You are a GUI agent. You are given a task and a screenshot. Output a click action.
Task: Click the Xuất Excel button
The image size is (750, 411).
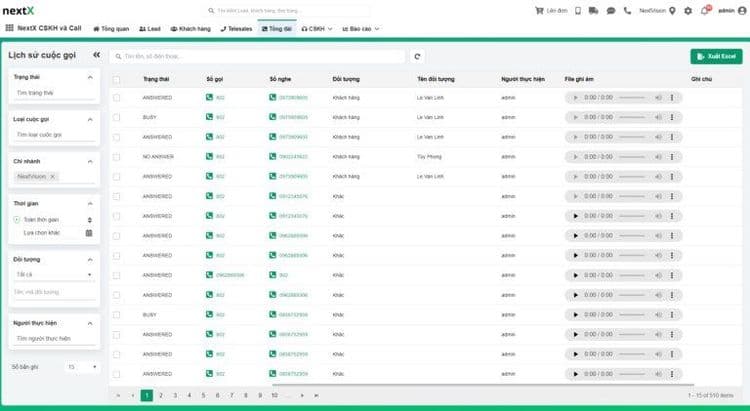tap(716, 57)
